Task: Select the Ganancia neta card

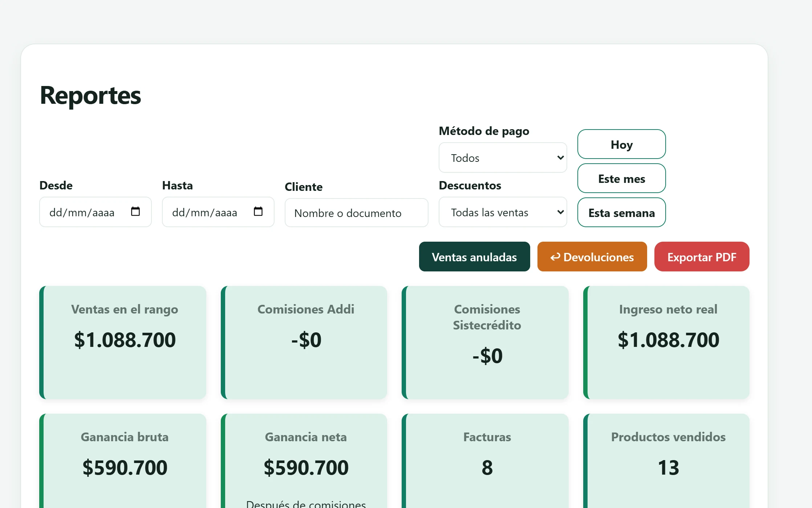Action: tap(304, 461)
